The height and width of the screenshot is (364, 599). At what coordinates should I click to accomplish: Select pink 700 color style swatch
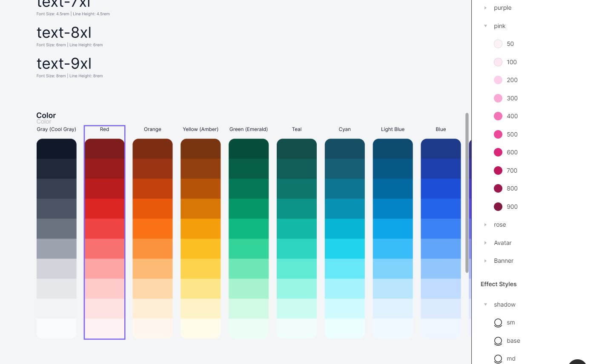498,171
